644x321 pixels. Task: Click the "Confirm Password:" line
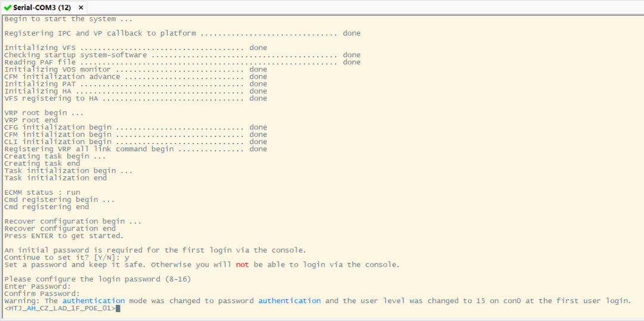tap(42, 294)
